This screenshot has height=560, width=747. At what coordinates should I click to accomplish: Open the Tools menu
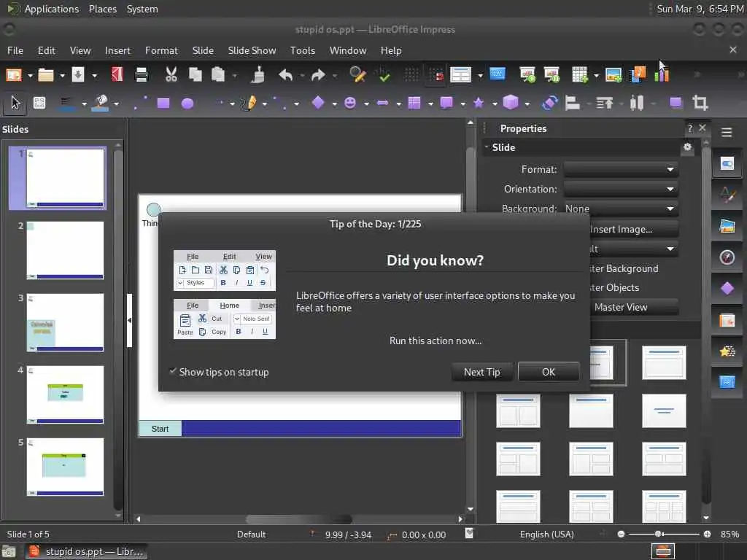303,50
